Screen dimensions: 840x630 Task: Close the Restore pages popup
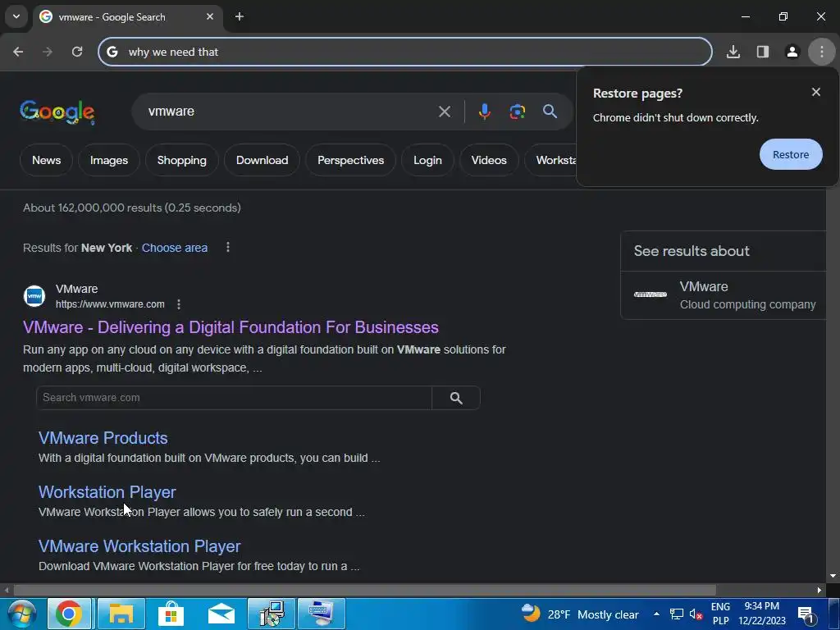[816, 92]
